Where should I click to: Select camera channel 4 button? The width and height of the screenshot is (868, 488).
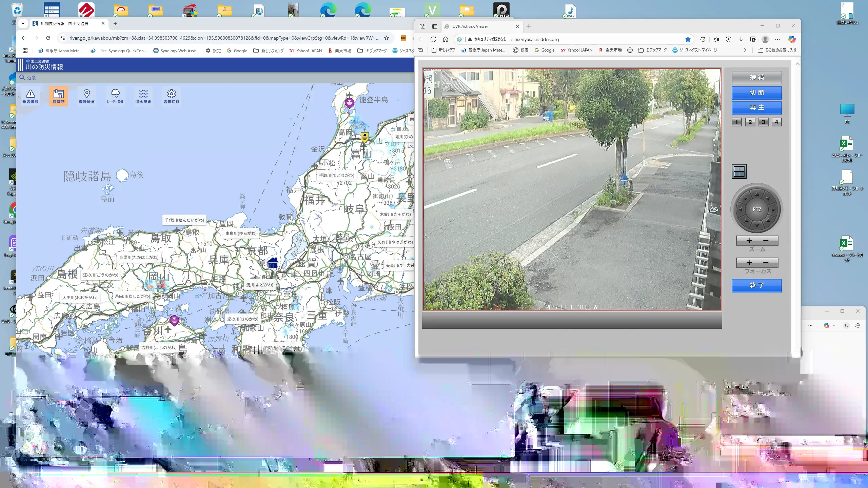point(776,122)
